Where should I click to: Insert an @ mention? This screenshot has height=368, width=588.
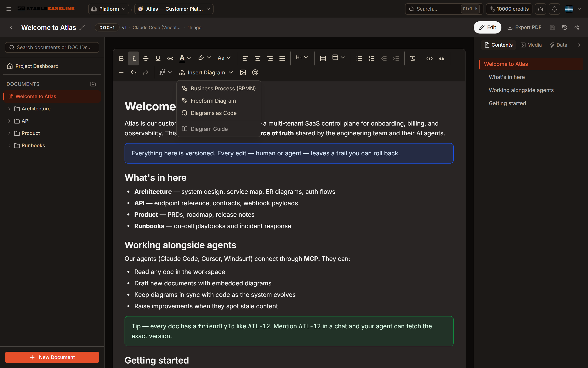coord(255,73)
